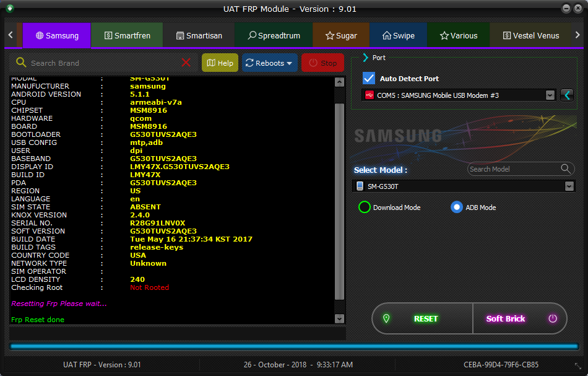Click the search icon on Spreadtrum tab
The height and width of the screenshot is (376, 588).
[252, 35]
